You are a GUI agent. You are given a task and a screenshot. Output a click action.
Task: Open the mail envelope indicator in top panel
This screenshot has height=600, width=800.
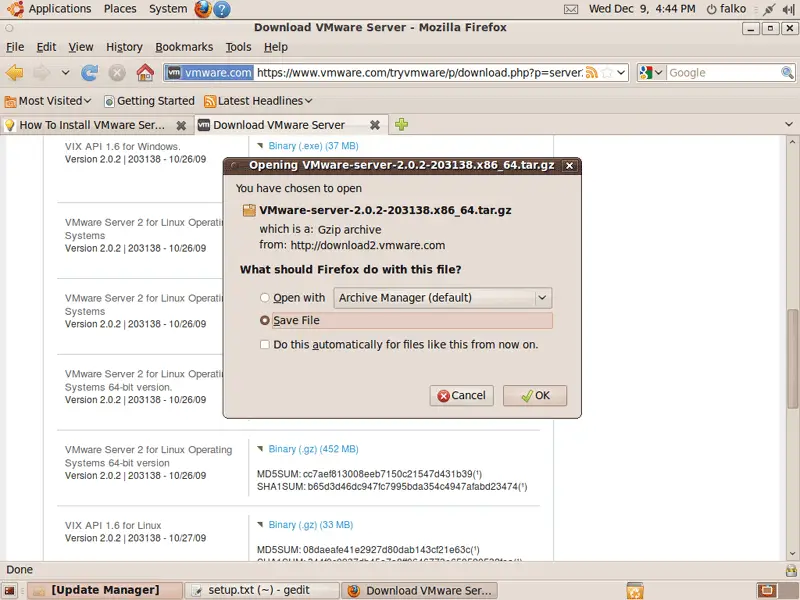pyautogui.click(x=571, y=9)
